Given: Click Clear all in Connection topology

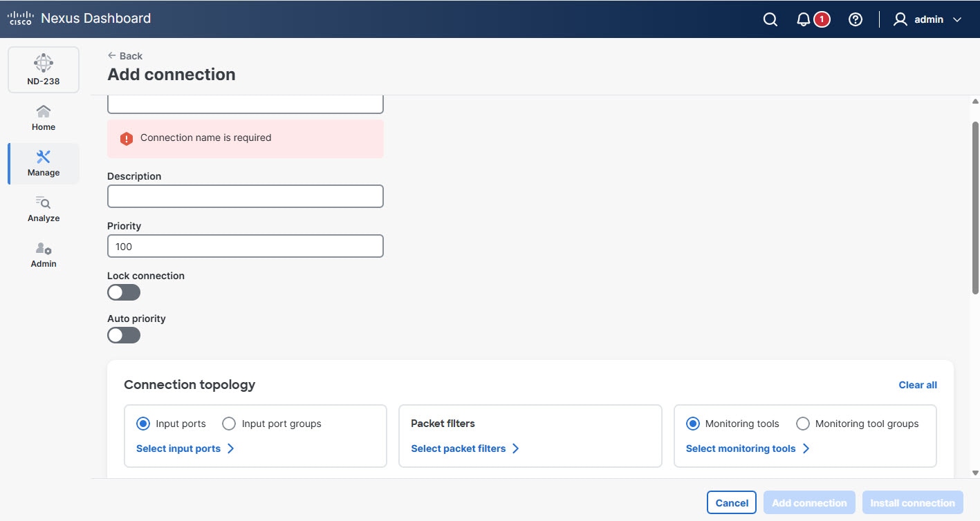Looking at the screenshot, I should click(917, 384).
